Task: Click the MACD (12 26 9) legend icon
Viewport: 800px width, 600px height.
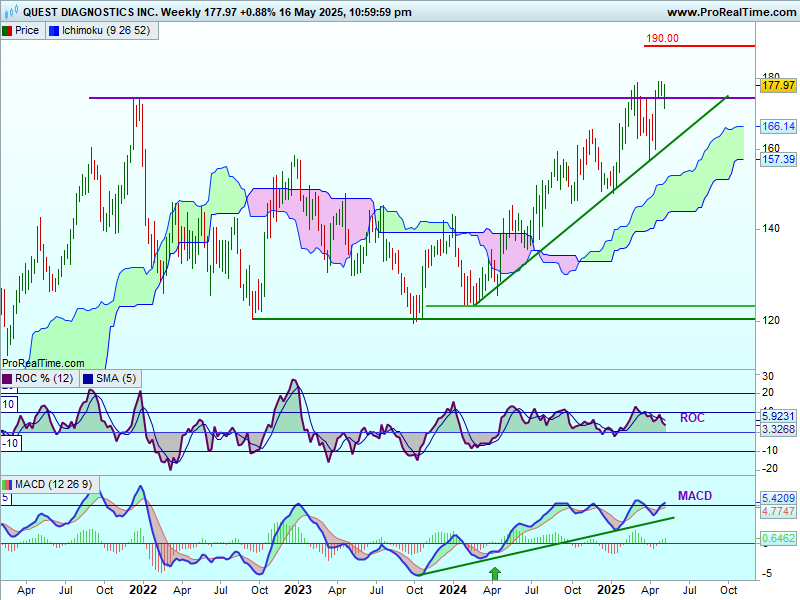Action: (x=8, y=485)
